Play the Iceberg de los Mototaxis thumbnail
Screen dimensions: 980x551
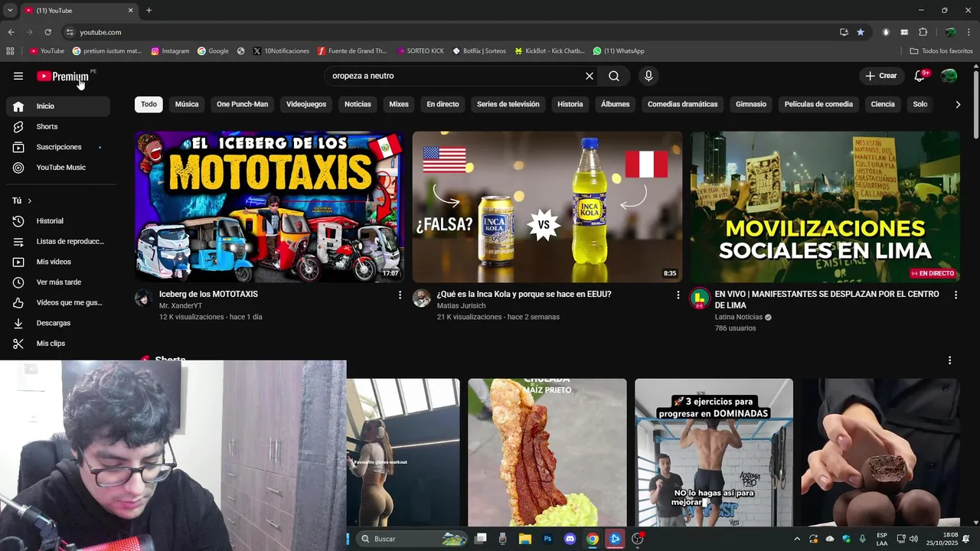tap(269, 207)
